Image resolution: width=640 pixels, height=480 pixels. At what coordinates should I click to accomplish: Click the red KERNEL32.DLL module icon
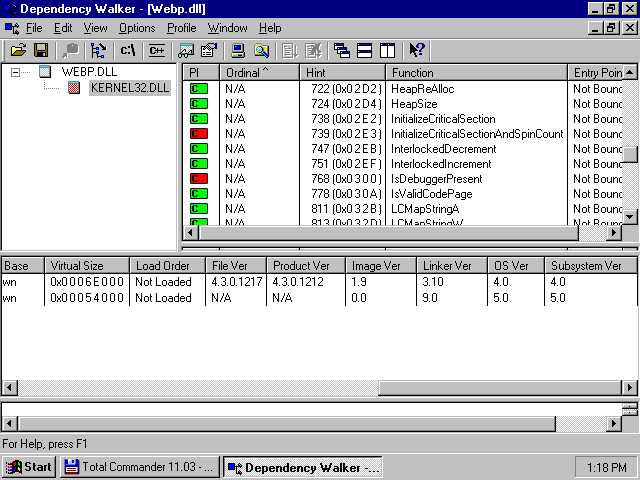click(x=74, y=87)
